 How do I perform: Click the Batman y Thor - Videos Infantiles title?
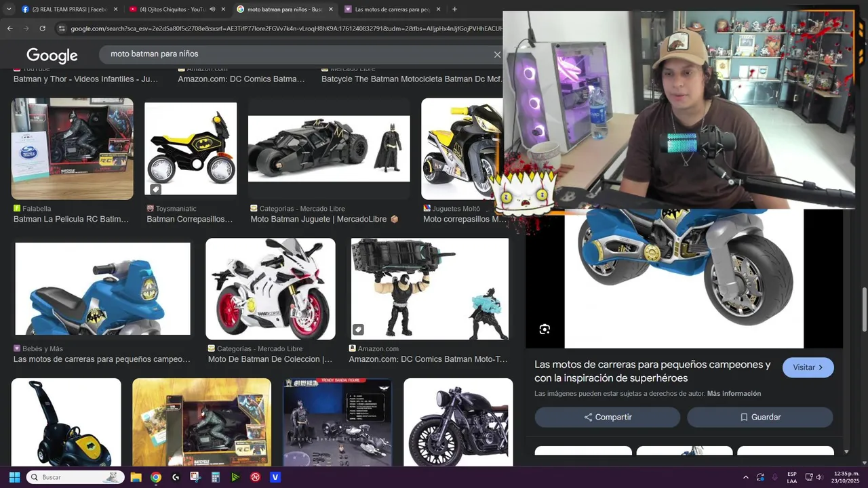pyautogui.click(x=86, y=79)
